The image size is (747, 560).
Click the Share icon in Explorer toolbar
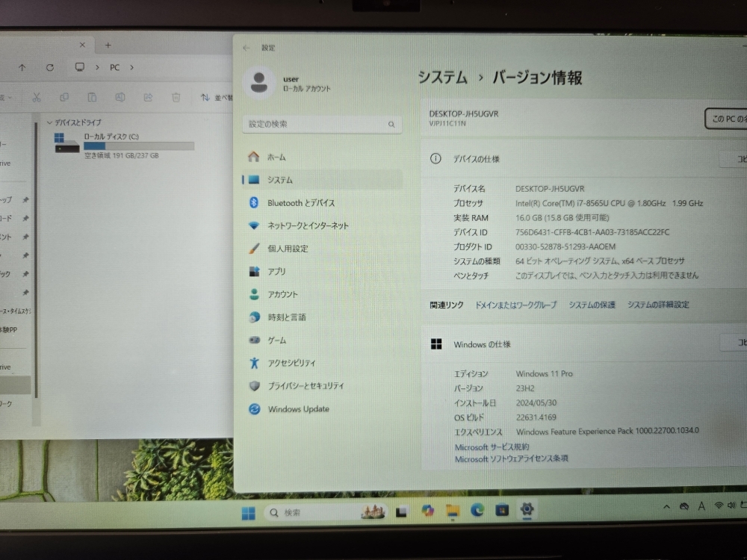[148, 97]
